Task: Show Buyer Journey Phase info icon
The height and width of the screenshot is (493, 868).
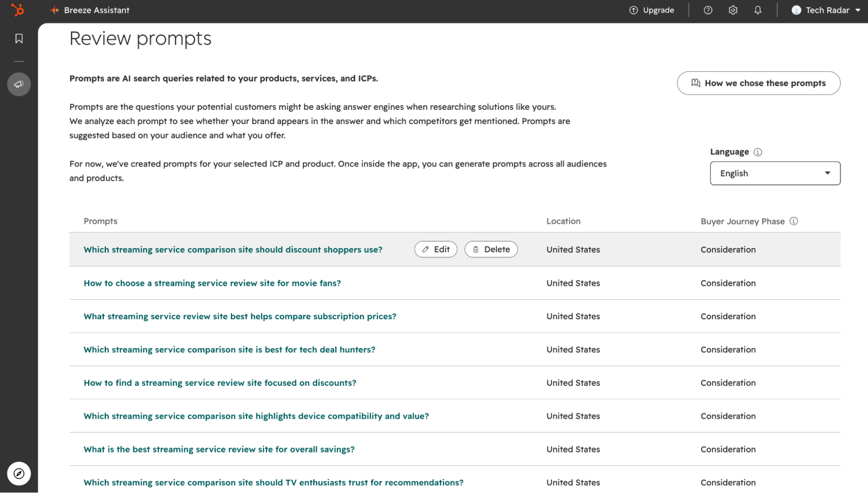Action: [x=794, y=221]
